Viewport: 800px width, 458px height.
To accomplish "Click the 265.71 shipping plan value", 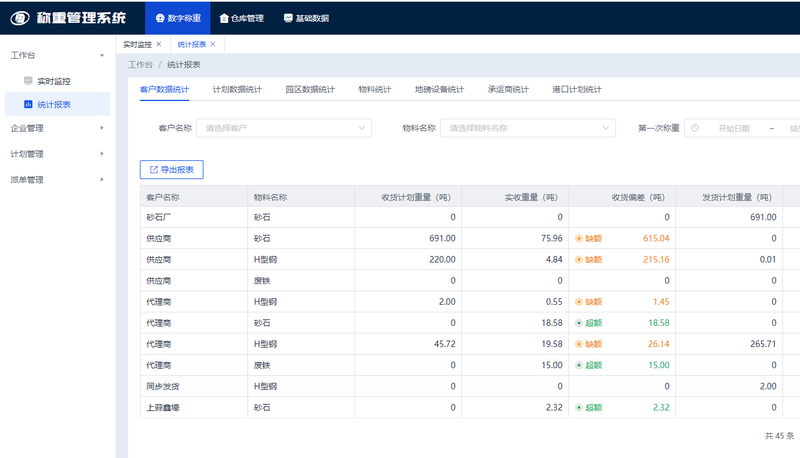I will point(763,344).
